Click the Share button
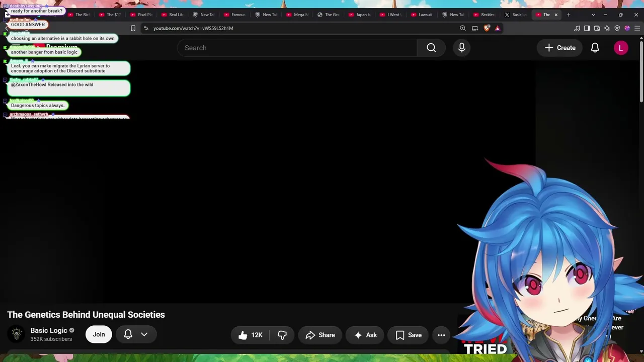Image resolution: width=644 pixels, height=362 pixels. point(320,335)
